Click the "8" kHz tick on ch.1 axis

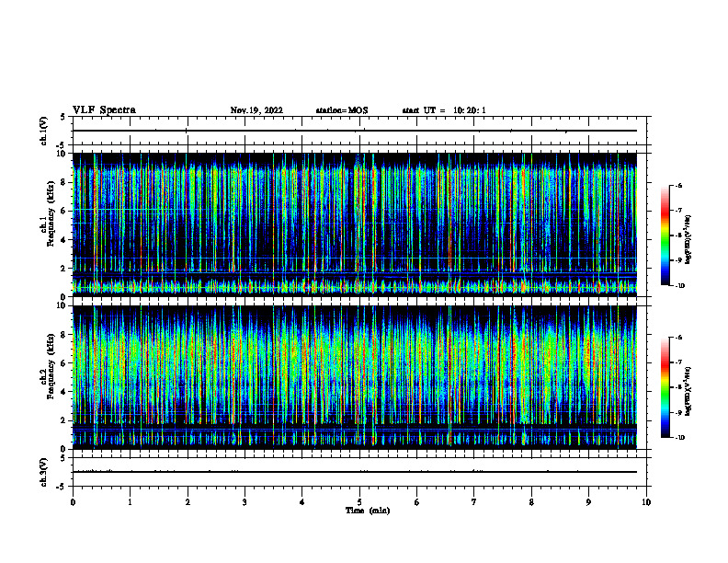pos(64,182)
